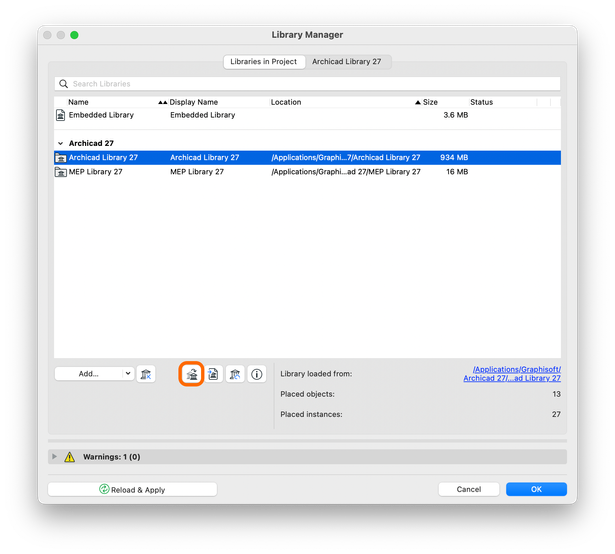Click the Placed objects count 13
Image resolution: width=615 pixels, height=554 pixels.
click(557, 394)
